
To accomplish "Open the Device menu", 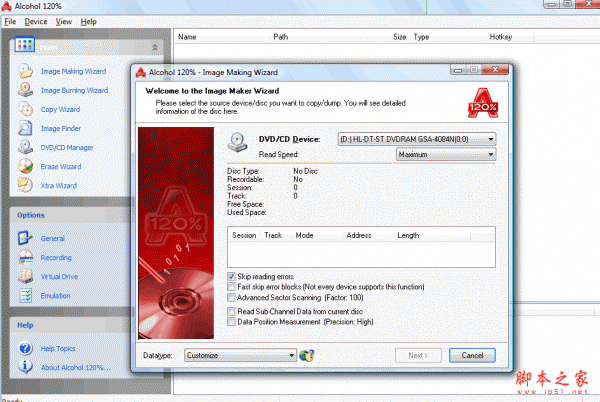I will pyautogui.click(x=36, y=21).
